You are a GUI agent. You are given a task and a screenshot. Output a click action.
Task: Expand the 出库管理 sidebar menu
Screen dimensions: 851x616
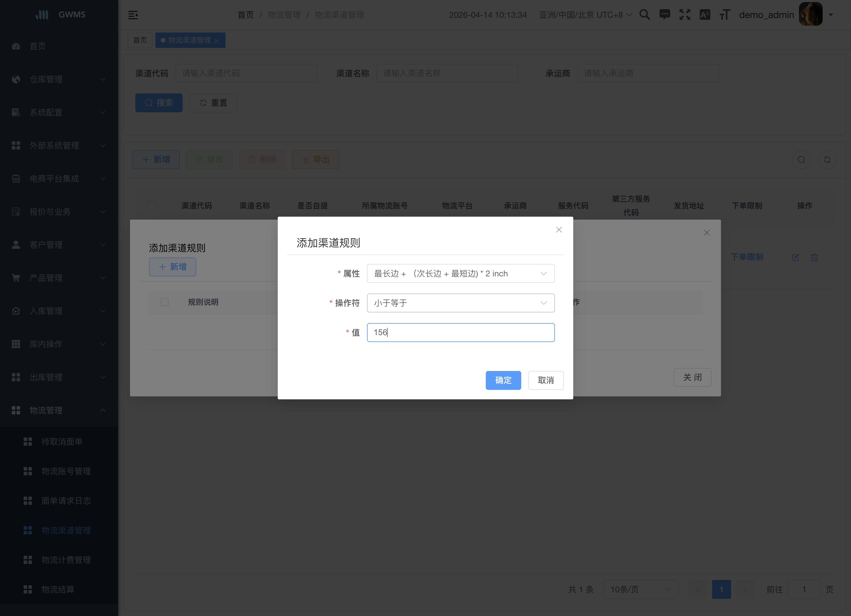point(59,377)
